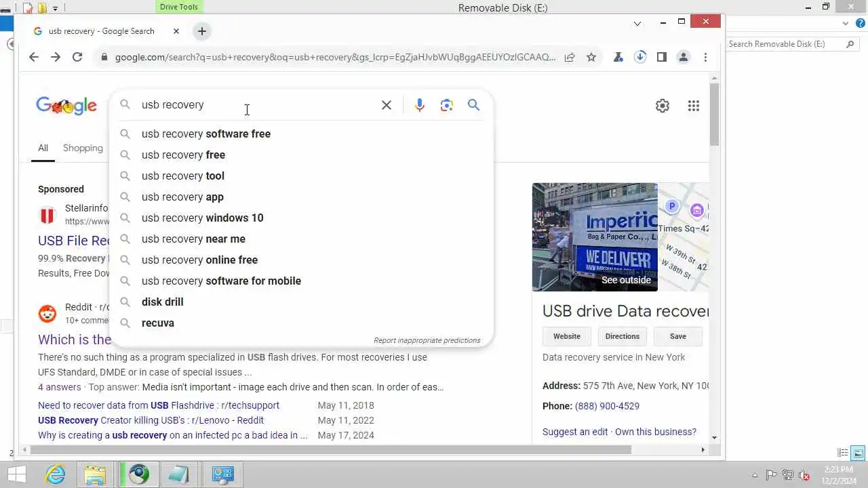This screenshot has width=868, height=488.
Task: Choose suggestion usb recovery software for mobile
Action: [302, 281]
